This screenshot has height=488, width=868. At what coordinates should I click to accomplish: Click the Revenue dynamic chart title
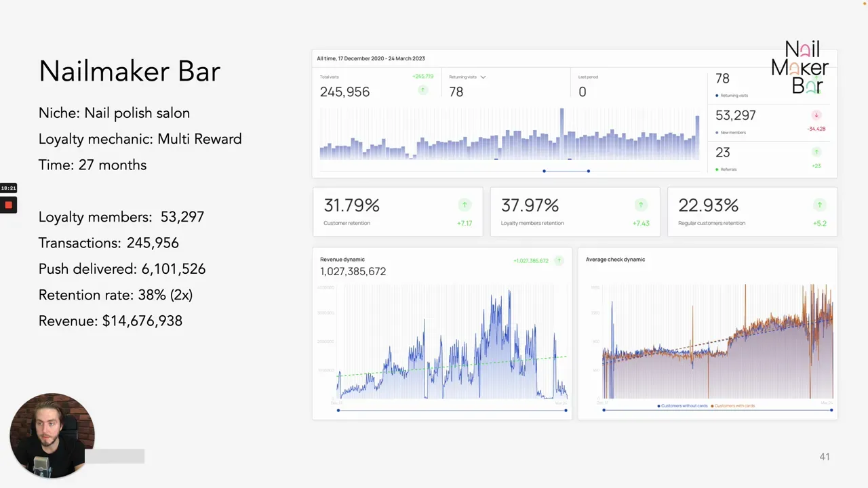pyautogui.click(x=342, y=260)
